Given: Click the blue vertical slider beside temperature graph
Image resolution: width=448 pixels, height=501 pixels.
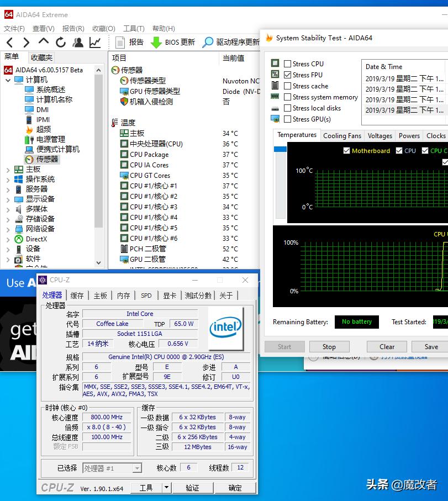Looking at the screenshot, I should pyautogui.click(x=280, y=149).
